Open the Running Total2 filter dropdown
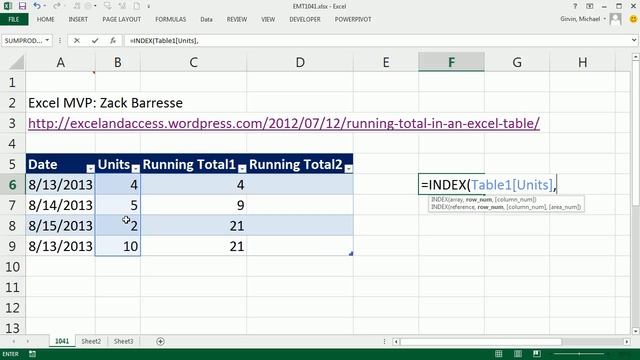 pos(349,169)
